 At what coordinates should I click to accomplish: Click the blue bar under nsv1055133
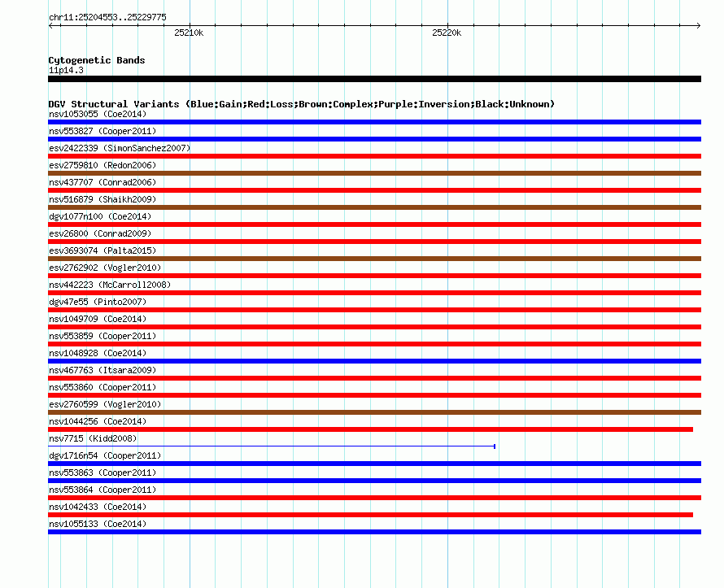coord(374,532)
